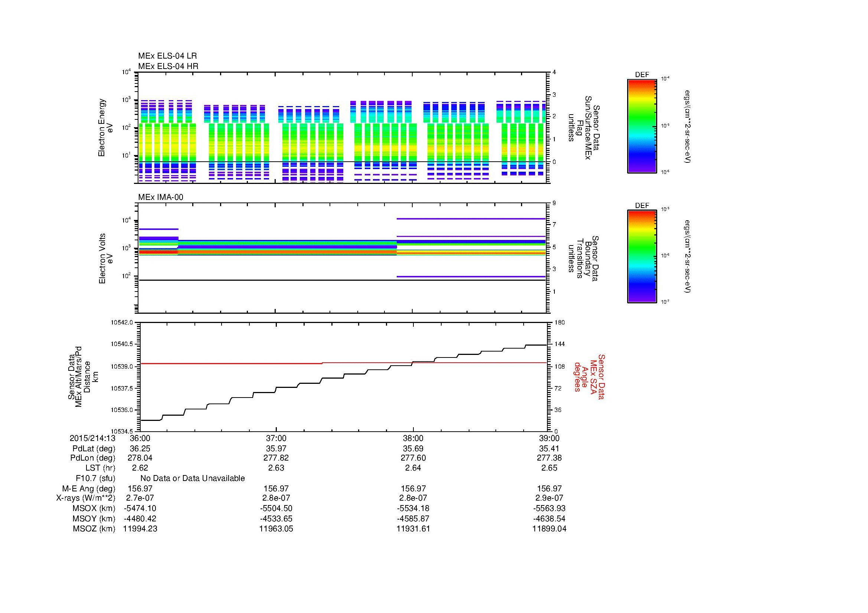Select the top DEF color bar for ELS
The height and width of the screenshot is (613, 868).
(642, 126)
